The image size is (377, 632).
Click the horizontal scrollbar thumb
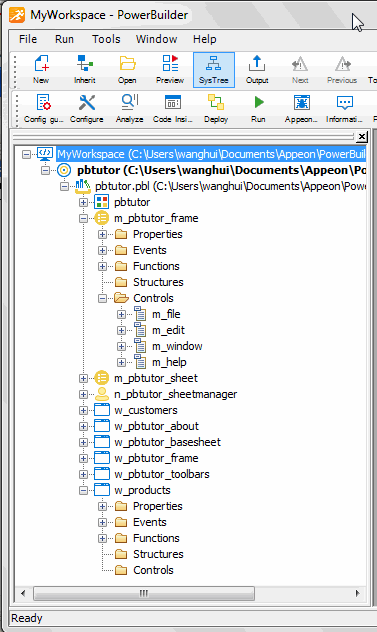(x=144, y=593)
